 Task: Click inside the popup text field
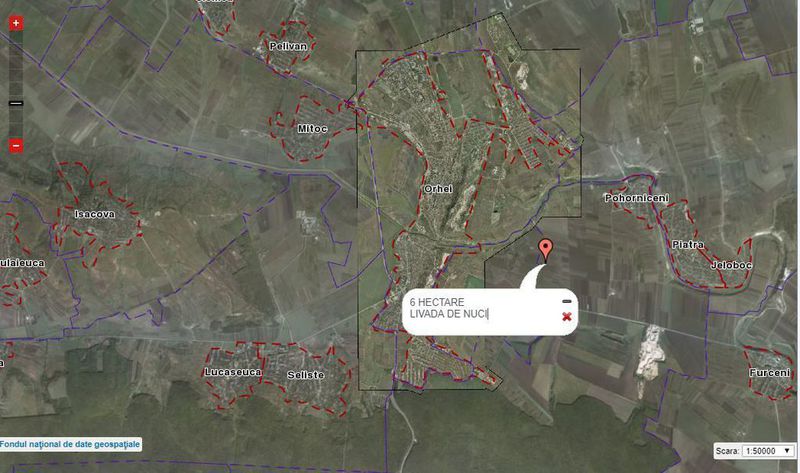[x=482, y=308]
